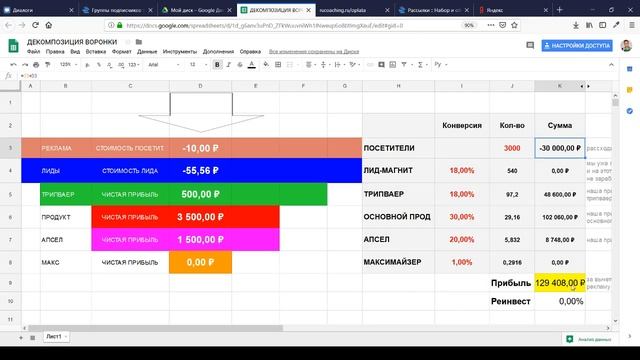
Task: Open comment history speech bubble
Action: [x=530, y=45]
